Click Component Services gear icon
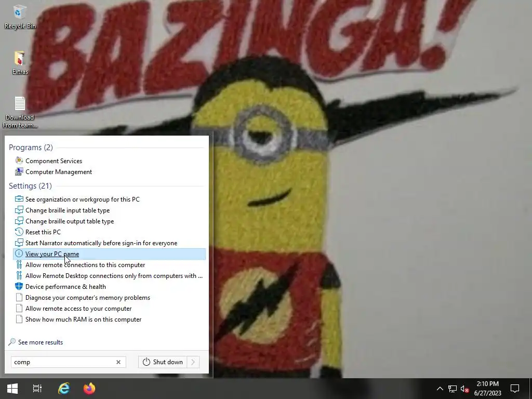This screenshot has height=399, width=532. pos(19,161)
